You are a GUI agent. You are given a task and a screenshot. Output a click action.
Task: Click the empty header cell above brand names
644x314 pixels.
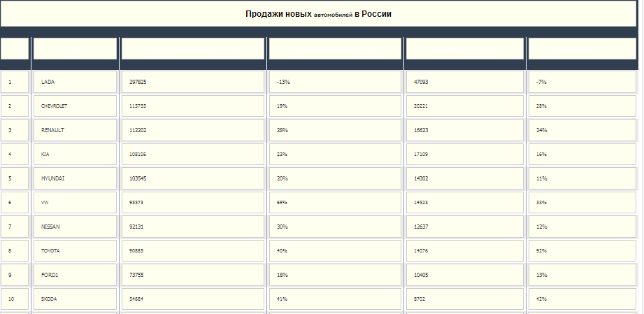coord(75,49)
